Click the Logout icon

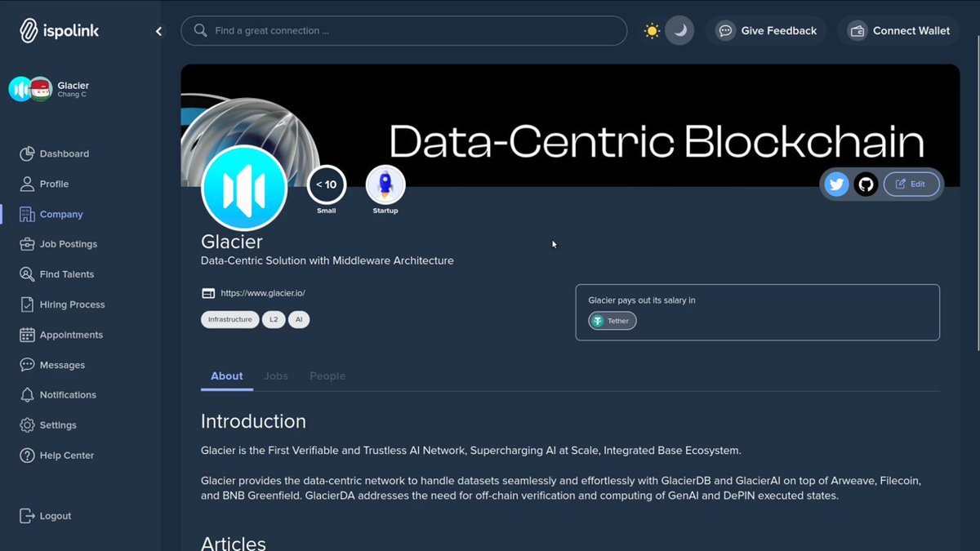tap(27, 516)
